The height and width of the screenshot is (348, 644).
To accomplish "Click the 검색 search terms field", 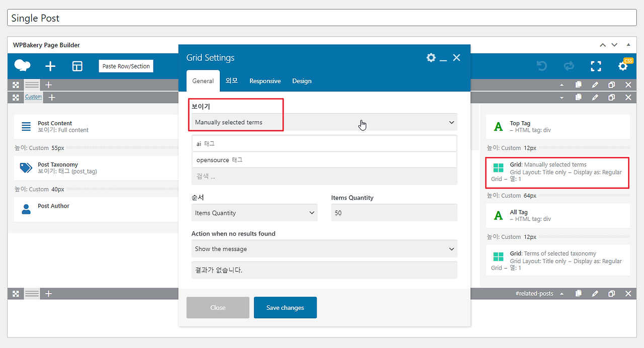I will coord(325,177).
